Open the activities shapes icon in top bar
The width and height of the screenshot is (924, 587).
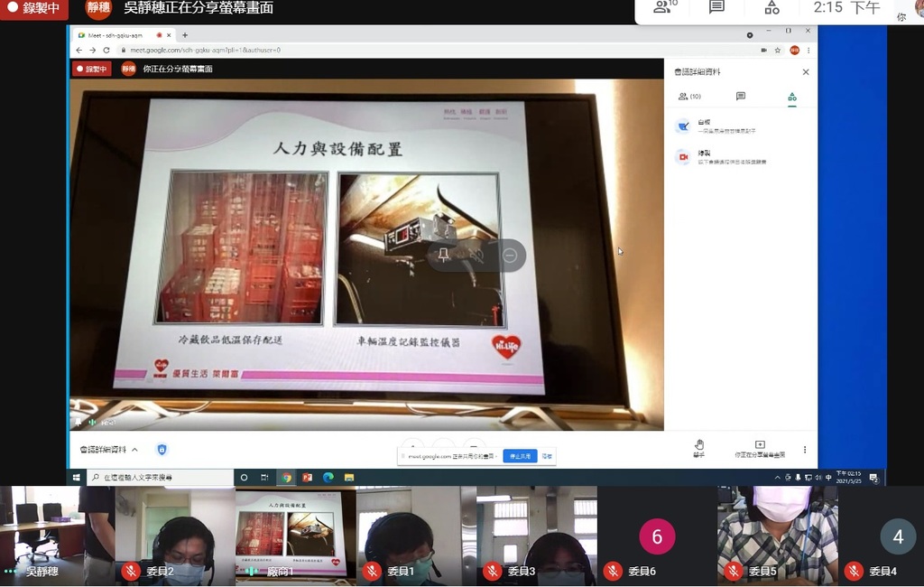[772, 7]
